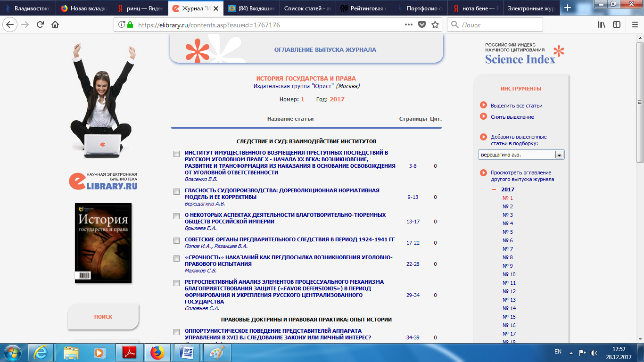The image size is (644, 362).
Task: Select checkbox for Гласность судопроизводства article
Action: [176, 191]
